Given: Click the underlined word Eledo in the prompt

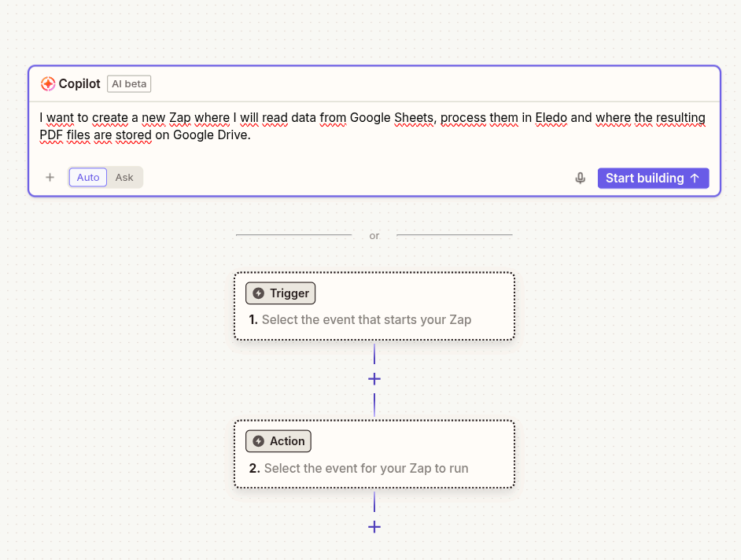Looking at the screenshot, I should (551, 117).
